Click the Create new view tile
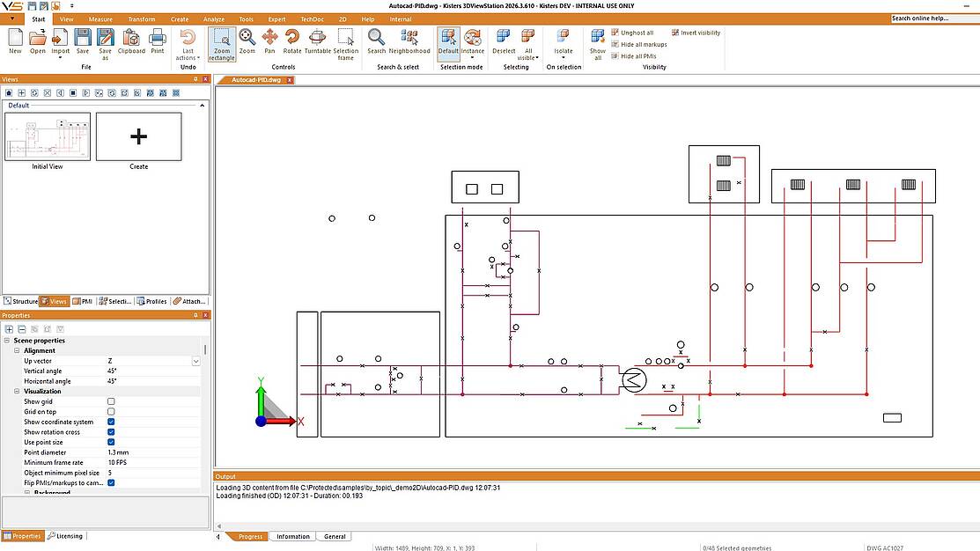This screenshot has width=980, height=551. (x=139, y=136)
